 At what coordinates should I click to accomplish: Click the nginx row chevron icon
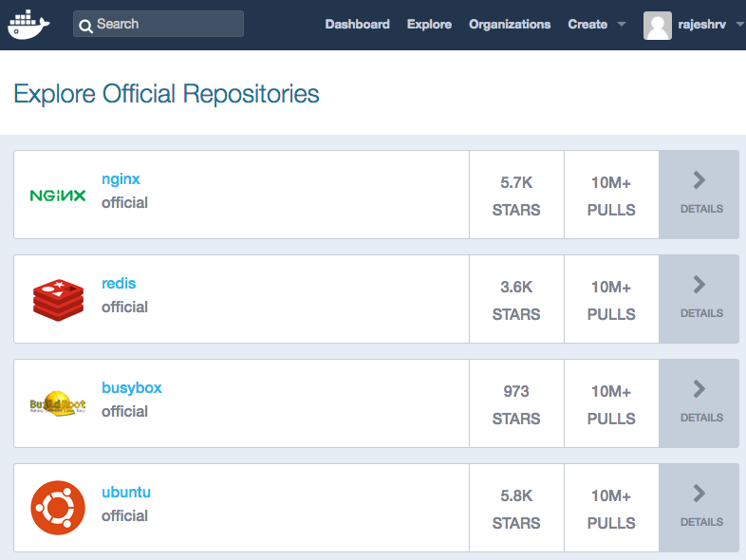[x=699, y=180]
